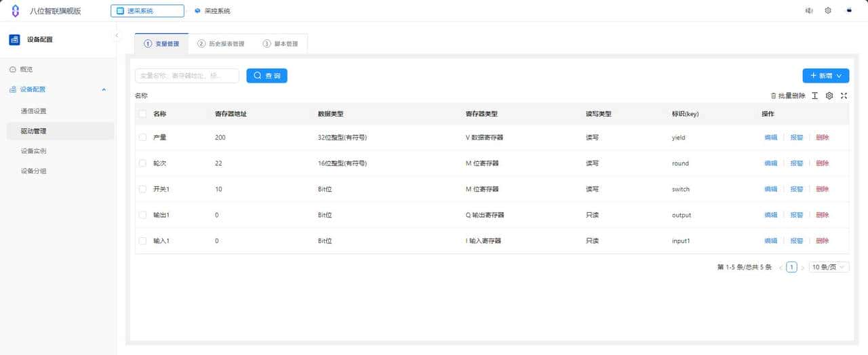Screen dimensions: 868x355
Task: Delete the 输出1 row
Action: (x=823, y=215)
